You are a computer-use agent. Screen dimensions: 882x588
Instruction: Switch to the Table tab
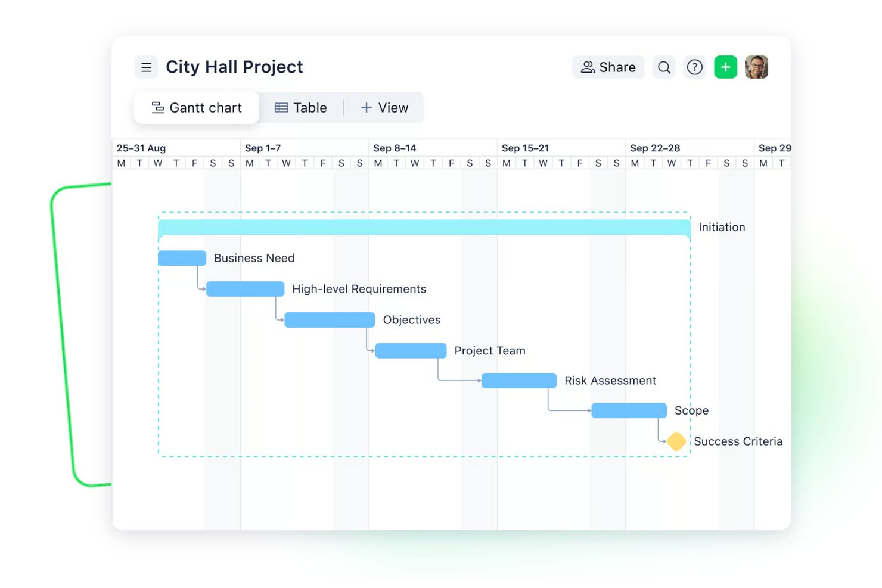pos(301,108)
